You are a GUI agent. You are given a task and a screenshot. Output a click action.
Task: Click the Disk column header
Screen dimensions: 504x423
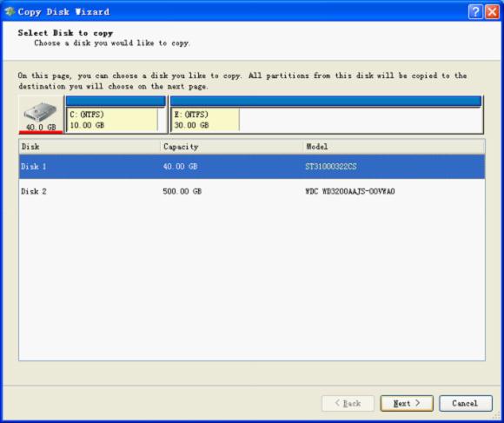point(90,147)
